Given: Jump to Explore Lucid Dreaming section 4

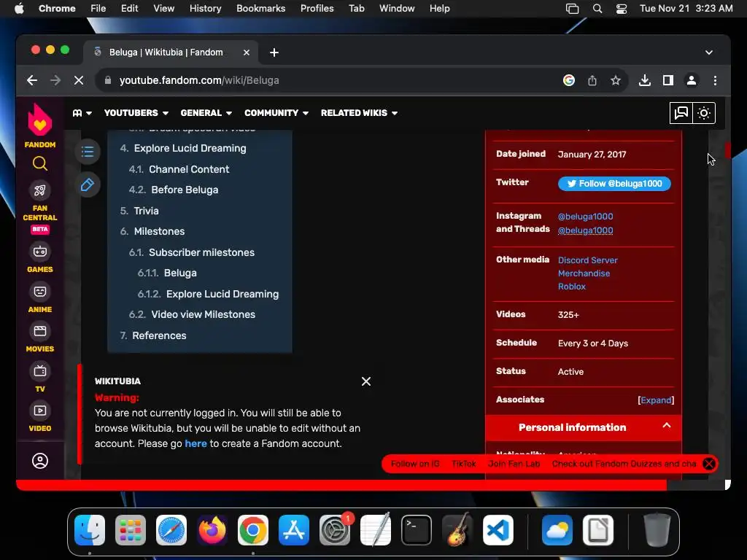Looking at the screenshot, I should click(x=190, y=148).
